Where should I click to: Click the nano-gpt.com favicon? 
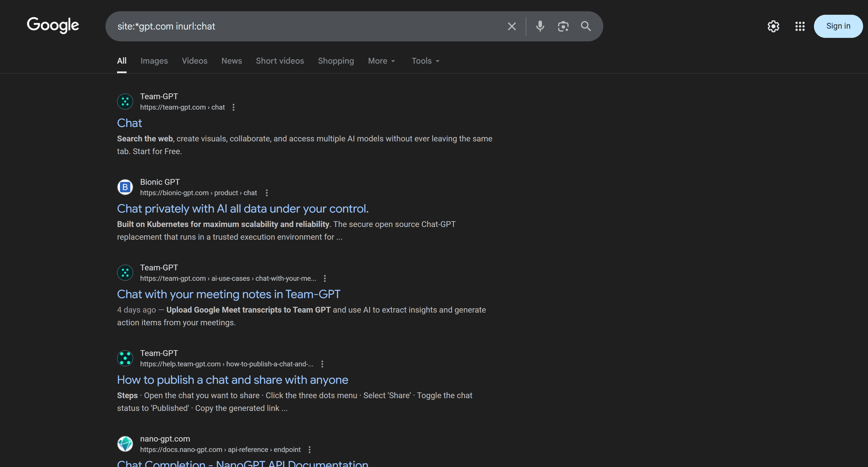[x=125, y=444]
